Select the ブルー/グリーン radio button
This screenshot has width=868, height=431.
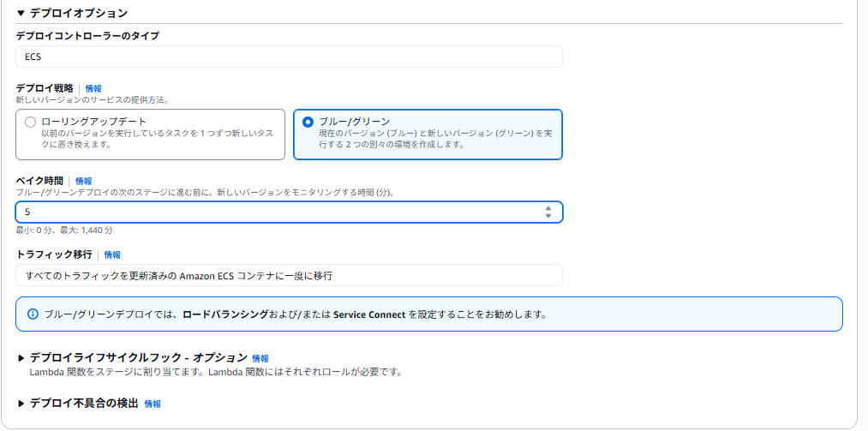click(308, 122)
